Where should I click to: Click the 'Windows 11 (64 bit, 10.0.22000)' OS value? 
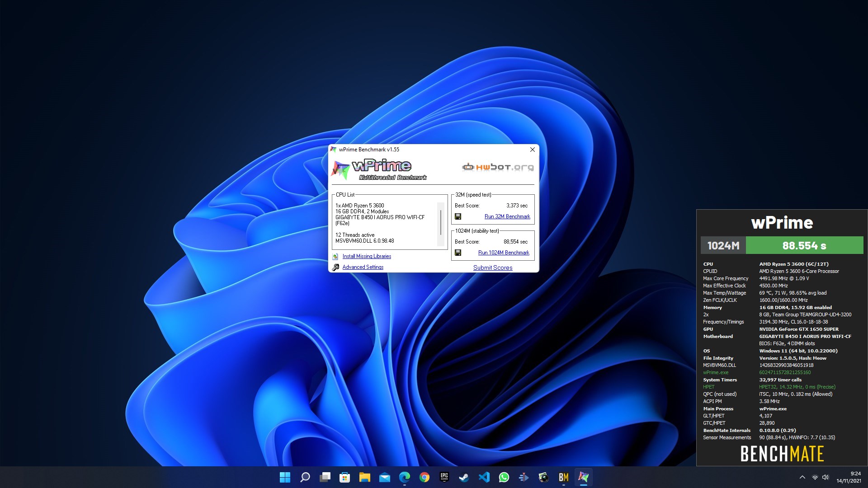pos(798,351)
